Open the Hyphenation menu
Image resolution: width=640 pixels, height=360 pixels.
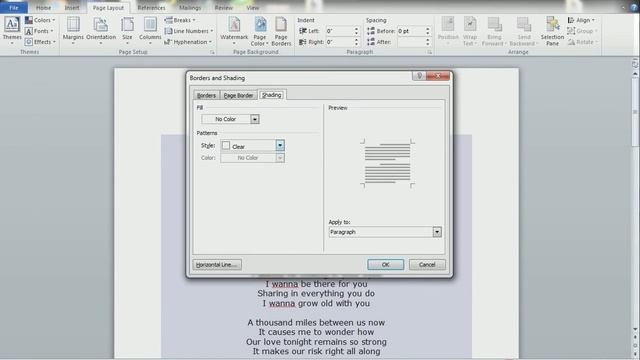188,42
